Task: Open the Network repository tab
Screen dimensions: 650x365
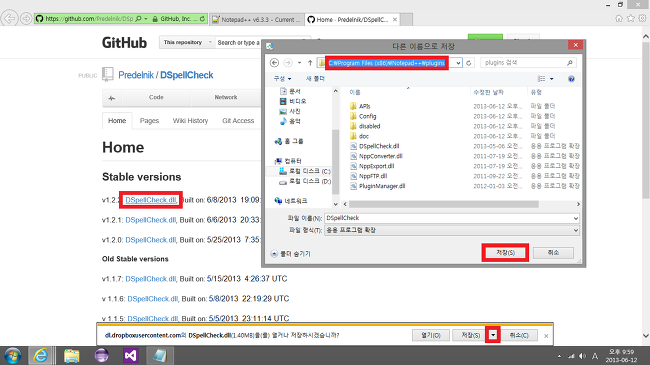Action: coord(226,97)
